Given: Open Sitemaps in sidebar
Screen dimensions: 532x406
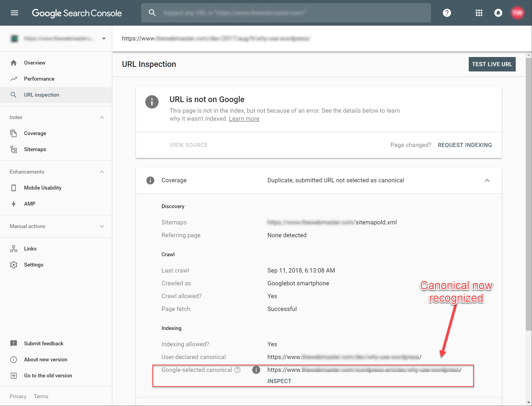Looking at the screenshot, I should 56,149.
